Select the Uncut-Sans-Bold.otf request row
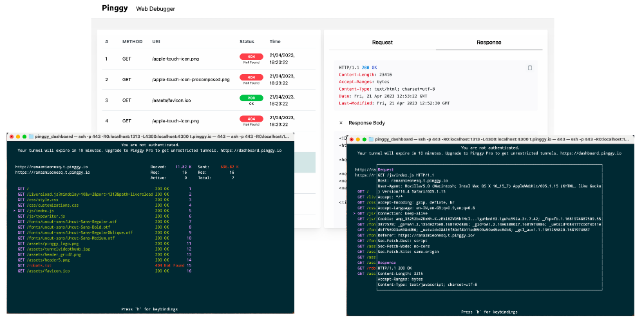Viewport: 644px width, 322px height. pos(105,227)
